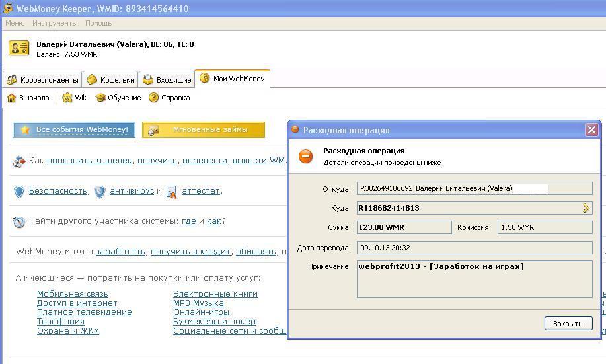Switch to the Корреспонденты tab
This screenshot has width=606, height=364.
pos(42,79)
